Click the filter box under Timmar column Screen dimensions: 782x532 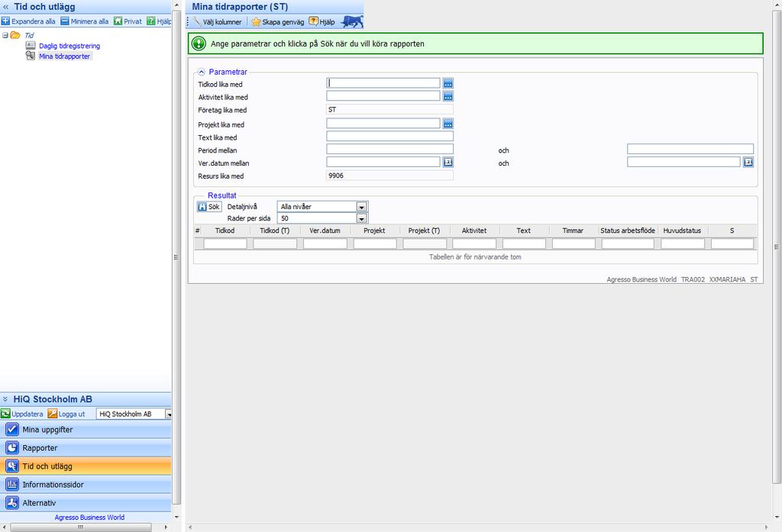click(x=574, y=243)
